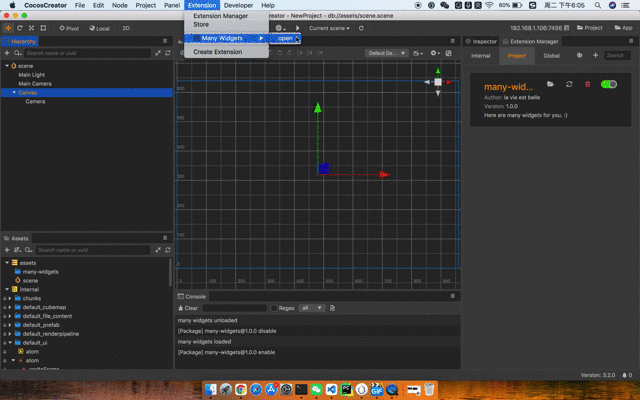Image resolution: width=640 pixels, height=400 pixels.
Task: Click the play preview button
Action: 298,28
